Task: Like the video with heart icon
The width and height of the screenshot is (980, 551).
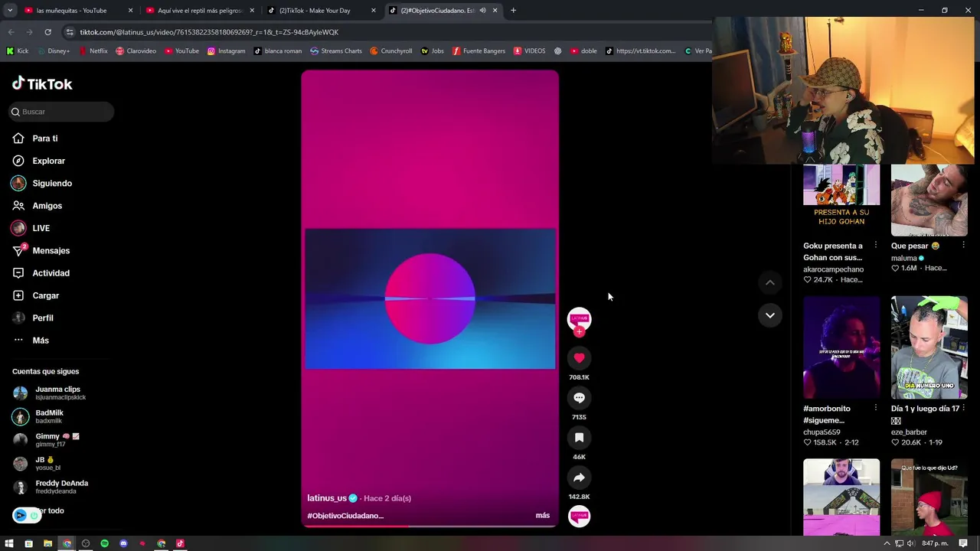Action: coord(579,358)
